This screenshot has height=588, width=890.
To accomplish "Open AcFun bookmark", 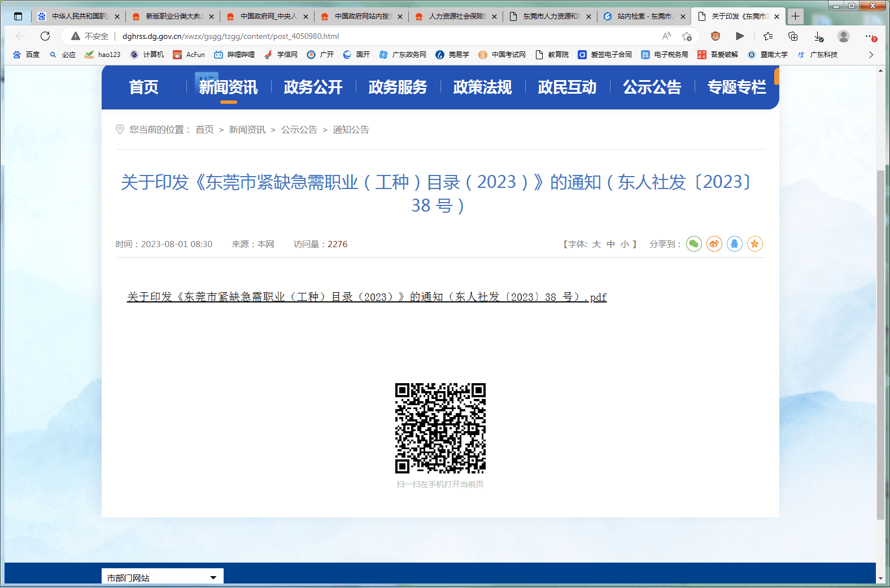I will click(x=189, y=55).
